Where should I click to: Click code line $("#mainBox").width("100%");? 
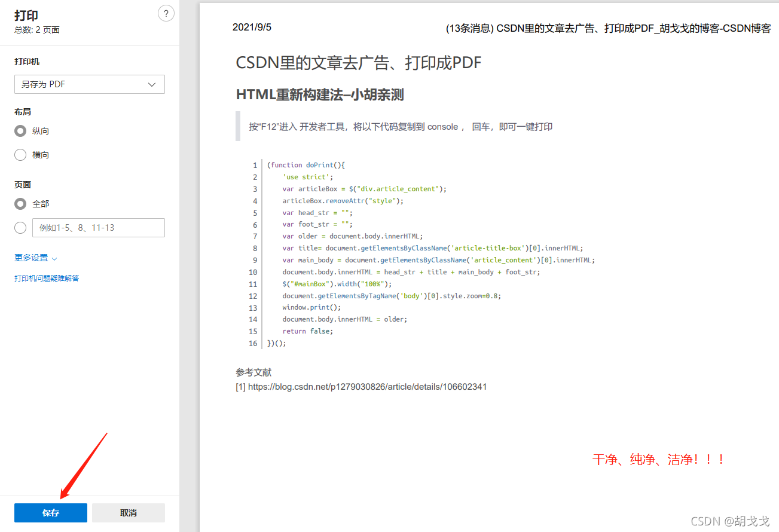pyautogui.click(x=337, y=284)
